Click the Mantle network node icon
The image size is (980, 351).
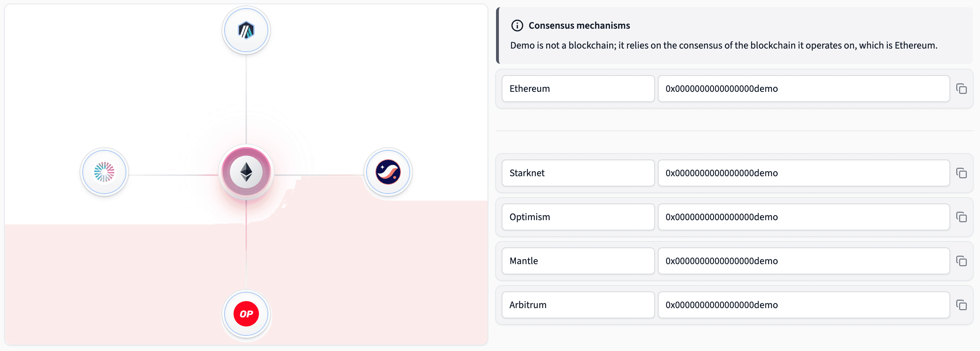pyautogui.click(x=104, y=172)
